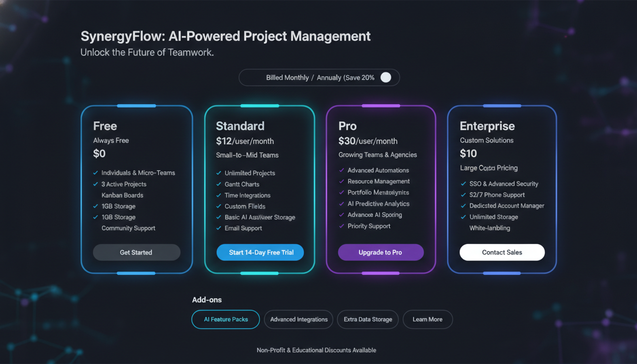The width and height of the screenshot is (637, 364).
Task: Choose the Annualy Save 20% label
Action: 346,77
